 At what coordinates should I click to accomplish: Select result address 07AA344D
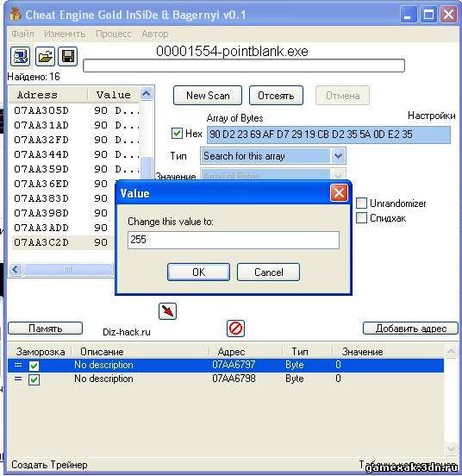click(41, 154)
